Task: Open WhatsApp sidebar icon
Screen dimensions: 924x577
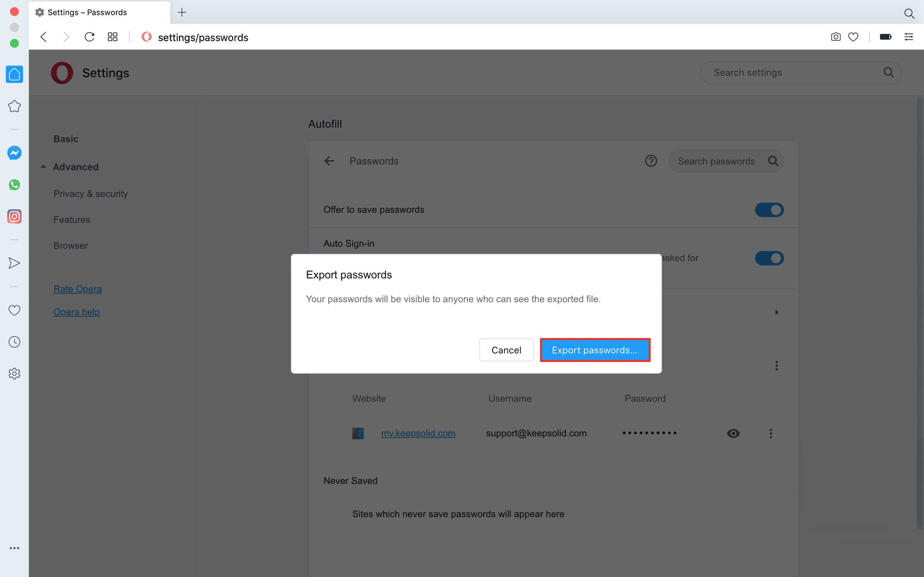Action: point(14,185)
